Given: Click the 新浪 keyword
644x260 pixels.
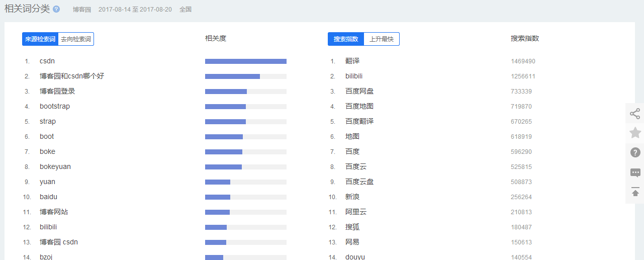Looking at the screenshot, I should pos(352,197).
